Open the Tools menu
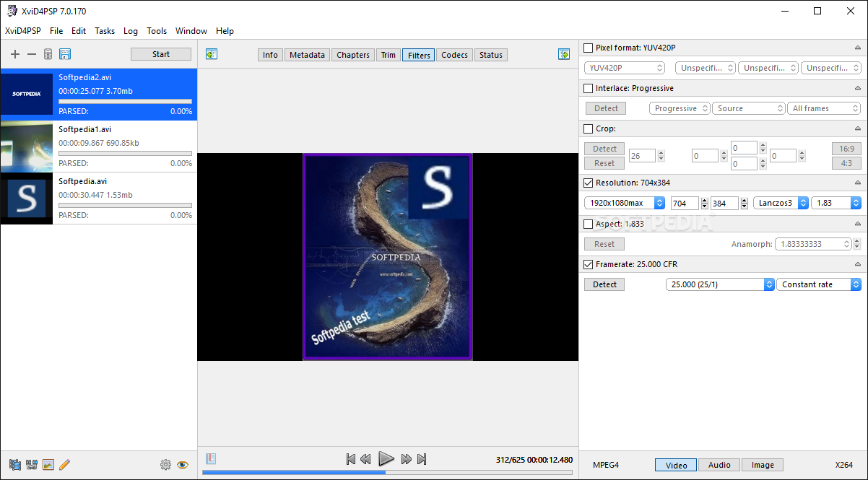This screenshot has height=480, width=868. (x=157, y=31)
